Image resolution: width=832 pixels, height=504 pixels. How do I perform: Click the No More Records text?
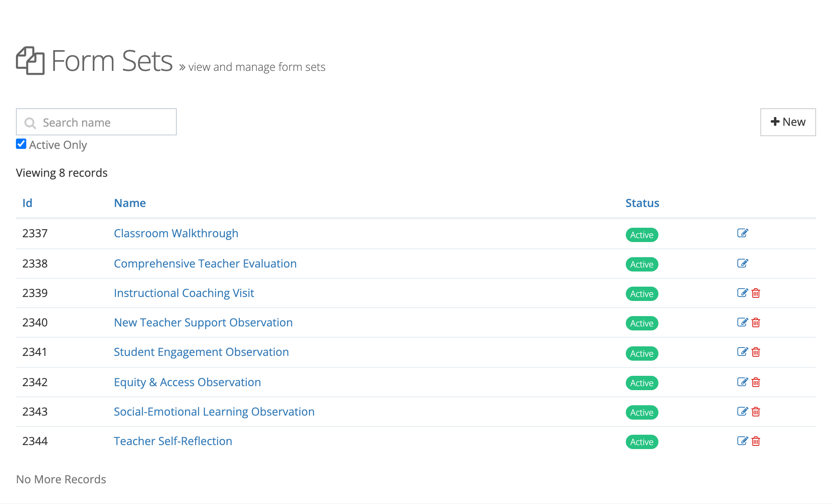tap(61, 479)
